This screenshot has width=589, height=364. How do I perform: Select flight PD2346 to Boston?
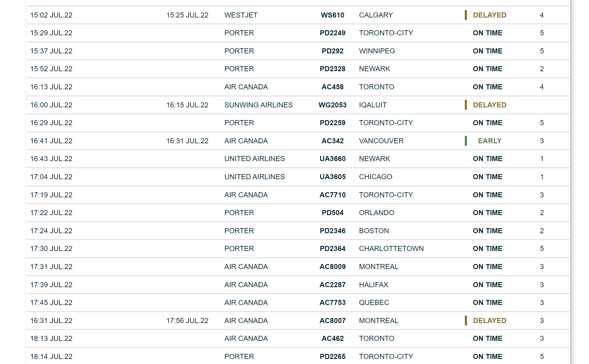pos(332,231)
